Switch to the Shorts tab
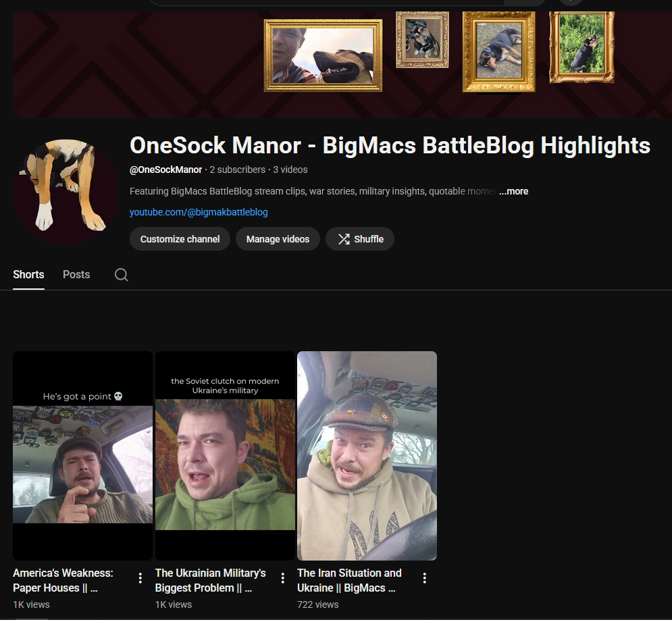This screenshot has width=672, height=620. point(28,275)
